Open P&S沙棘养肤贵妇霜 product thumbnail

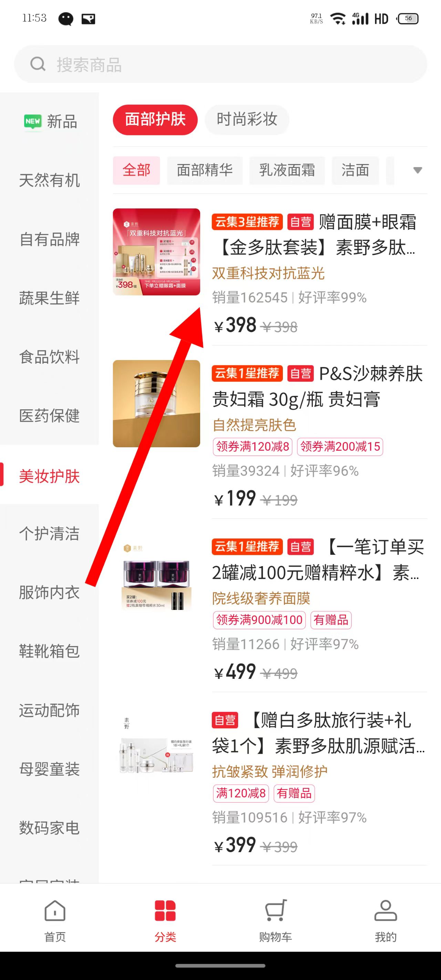tap(156, 403)
